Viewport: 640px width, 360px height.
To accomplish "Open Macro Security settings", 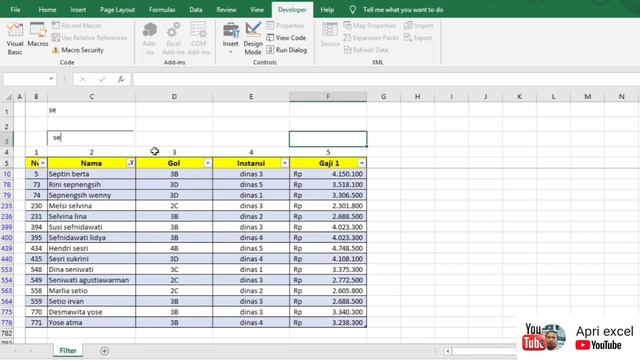I will pos(78,50).
